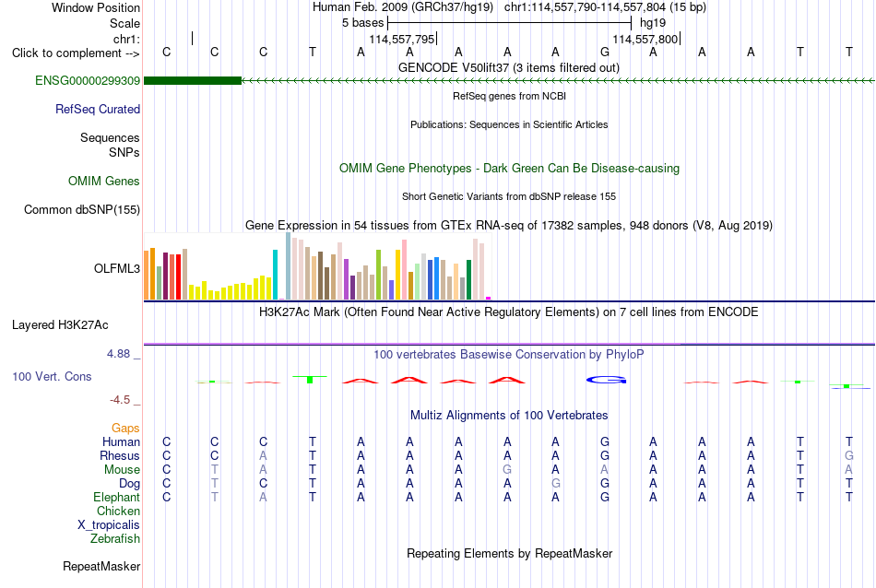Click the OMIM Gene Phenotypes track title
876x588 pixels.
509,168
